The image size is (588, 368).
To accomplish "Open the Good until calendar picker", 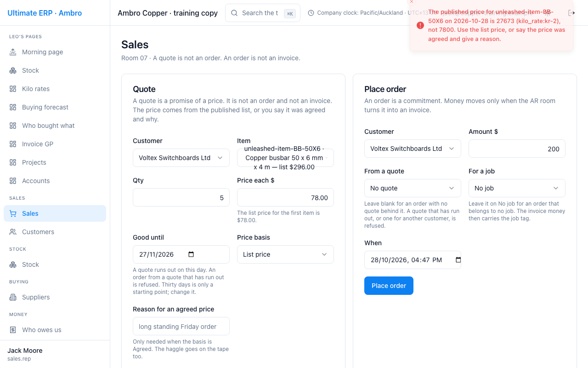I will point(192,254).
